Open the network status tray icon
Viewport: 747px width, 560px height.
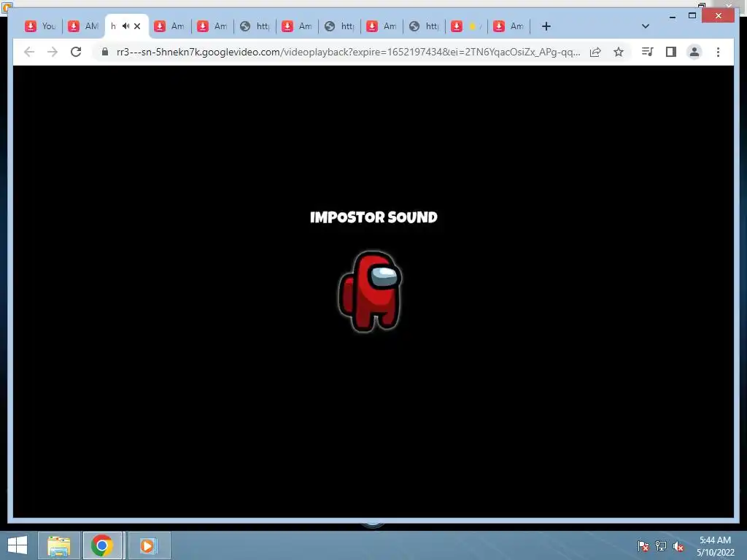[661, 546]
